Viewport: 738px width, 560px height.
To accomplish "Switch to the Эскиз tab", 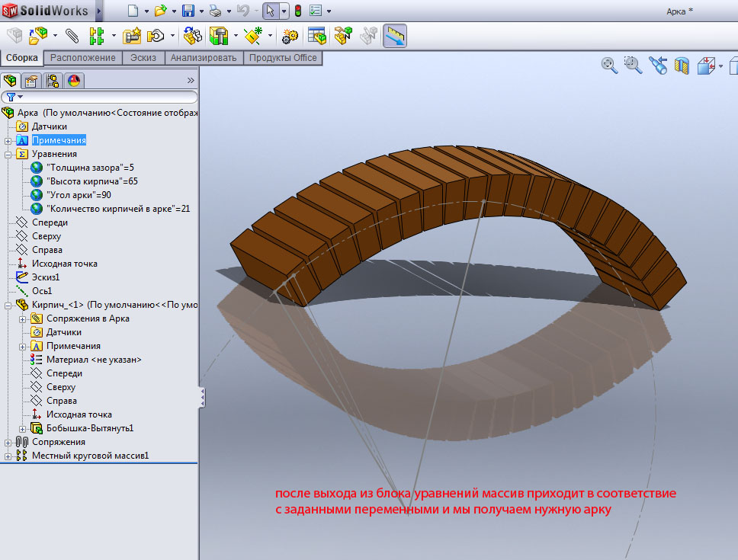I will (x=143, y=58).
